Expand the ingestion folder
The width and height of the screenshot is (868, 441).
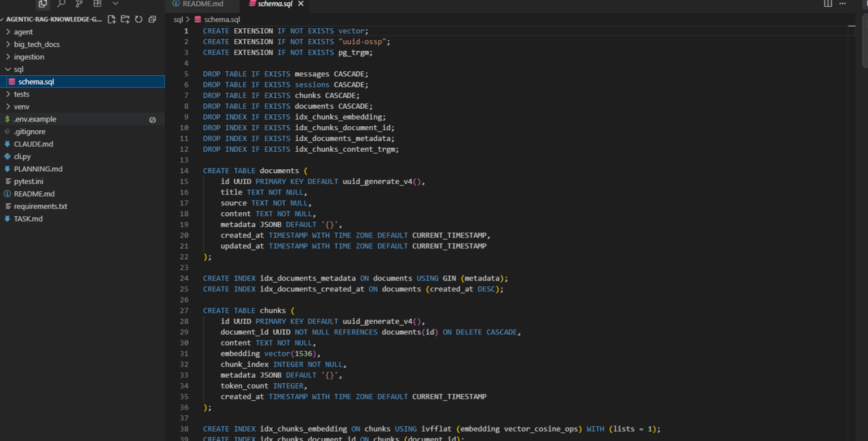[x=82, y=57]
